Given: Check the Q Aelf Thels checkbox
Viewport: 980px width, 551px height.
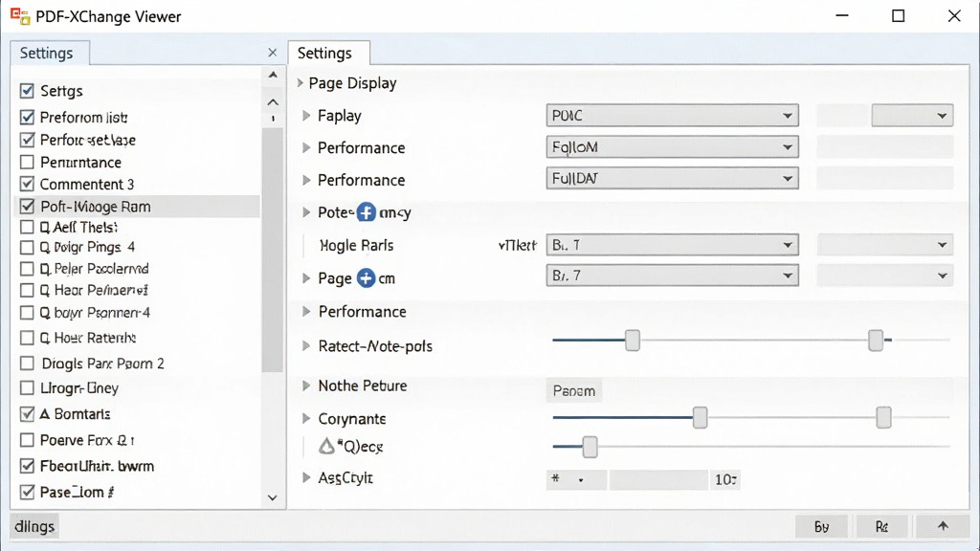Looking at the screenshot, I should pyautogui.click(x=27, y=227).
